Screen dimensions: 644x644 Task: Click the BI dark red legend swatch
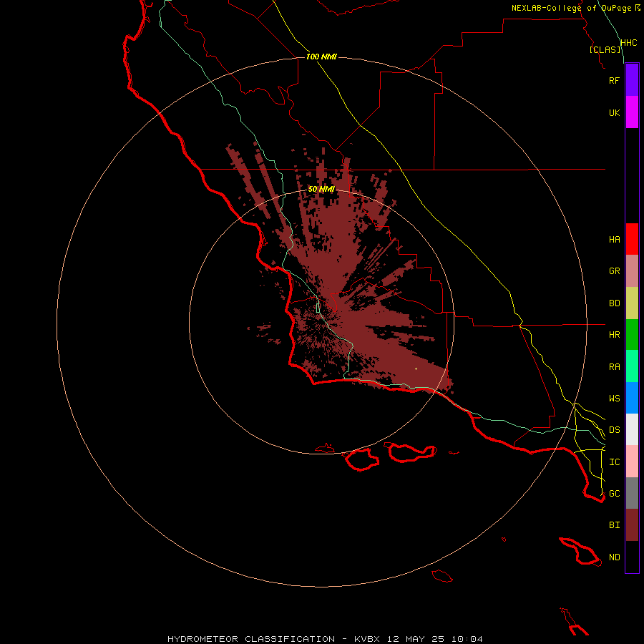pos(632,525)
